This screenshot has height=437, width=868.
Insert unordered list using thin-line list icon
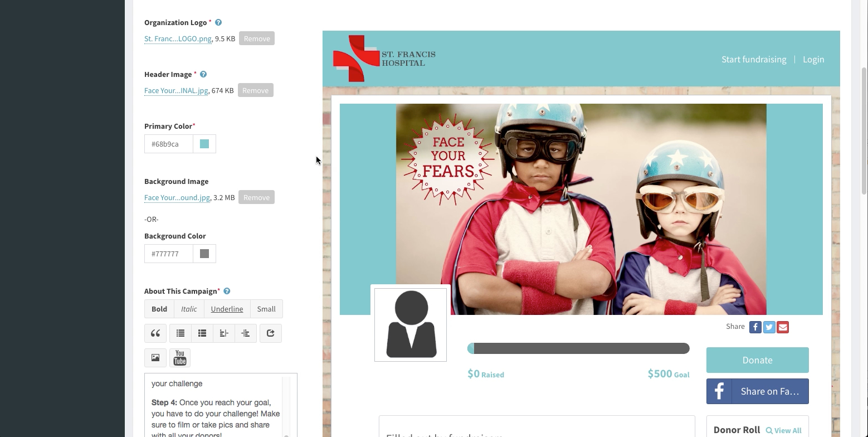click(181, 333)
